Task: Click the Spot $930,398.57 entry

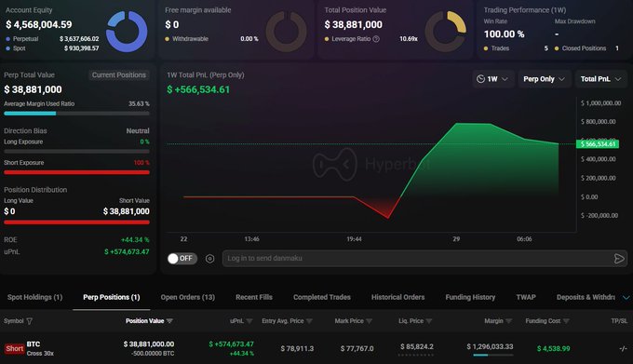Action: (x=52, y=48)
